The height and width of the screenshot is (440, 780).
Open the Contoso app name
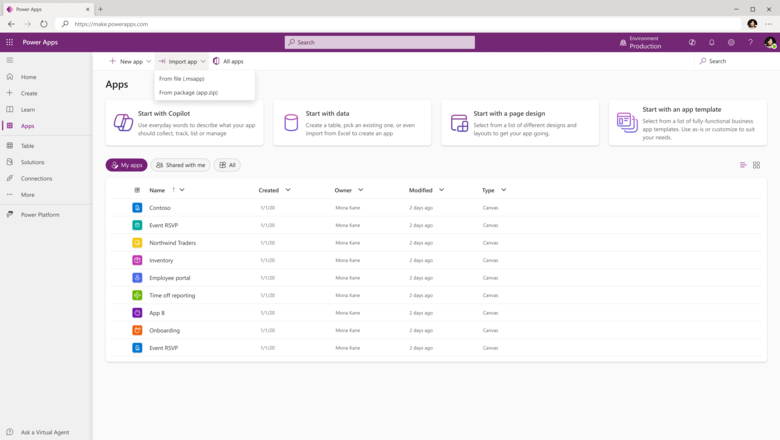160,208
